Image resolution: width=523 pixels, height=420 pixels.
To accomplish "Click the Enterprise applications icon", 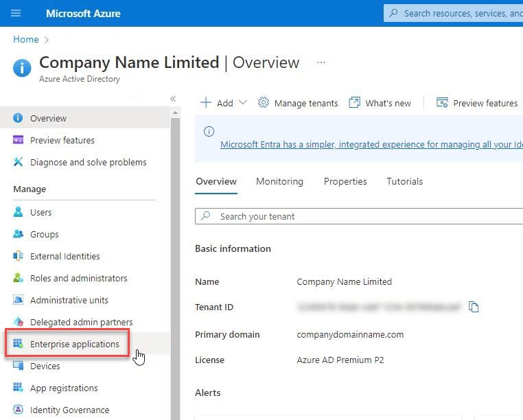I will [18, 343].
